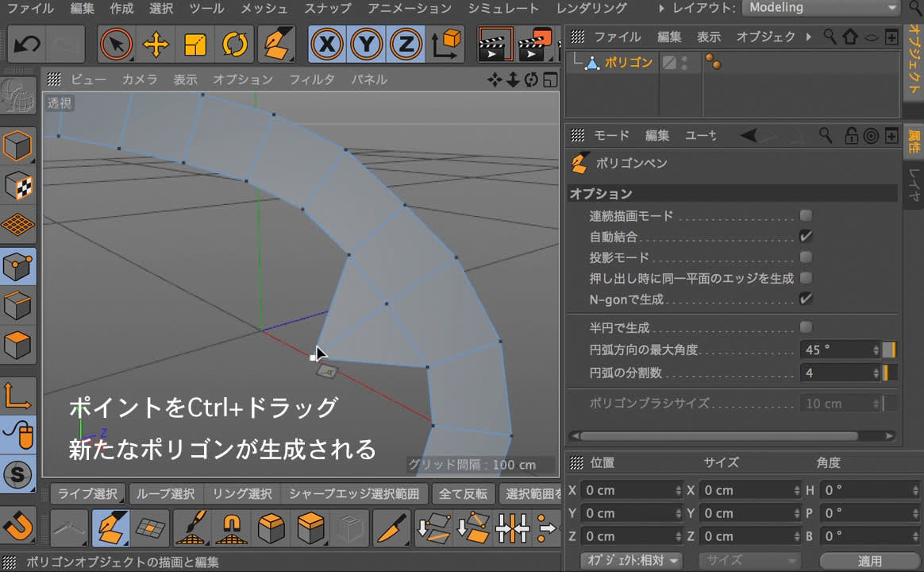Open the メッシュ menu
Screen dimensions: 924x572
(x=264, y=8)
